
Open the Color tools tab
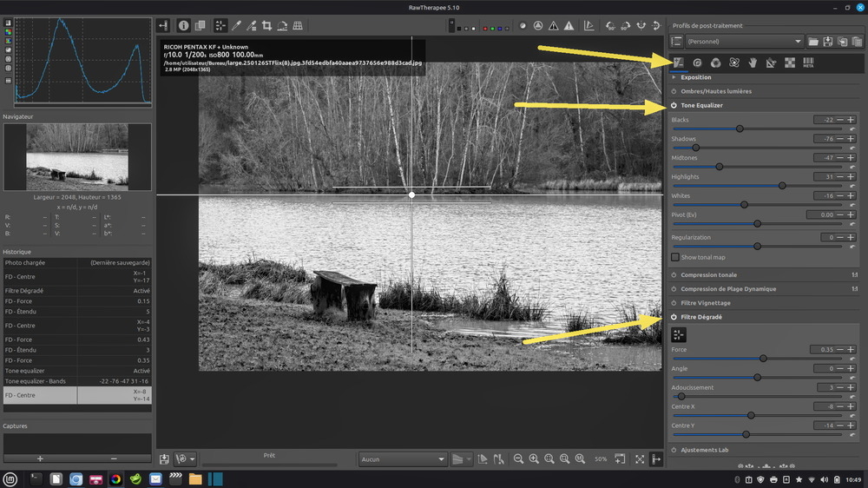click(716, 63)
